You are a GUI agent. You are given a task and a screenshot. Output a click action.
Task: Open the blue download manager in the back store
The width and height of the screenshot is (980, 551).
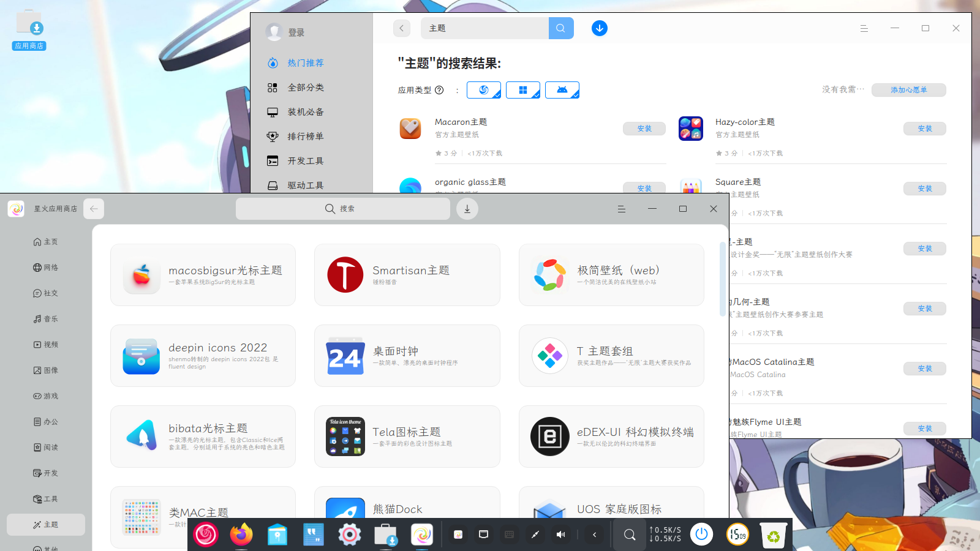coord(600,28)
